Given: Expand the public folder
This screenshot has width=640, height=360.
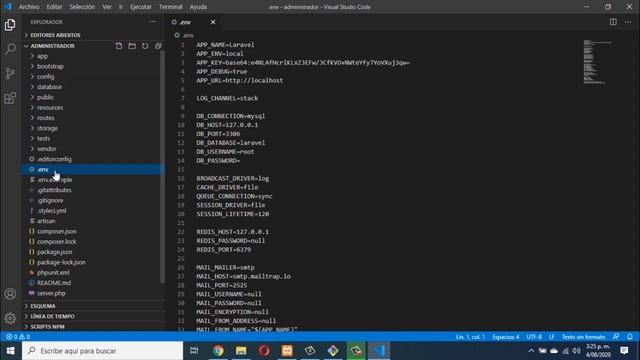Looking at the screenshot, I should [x=45, y=97].
